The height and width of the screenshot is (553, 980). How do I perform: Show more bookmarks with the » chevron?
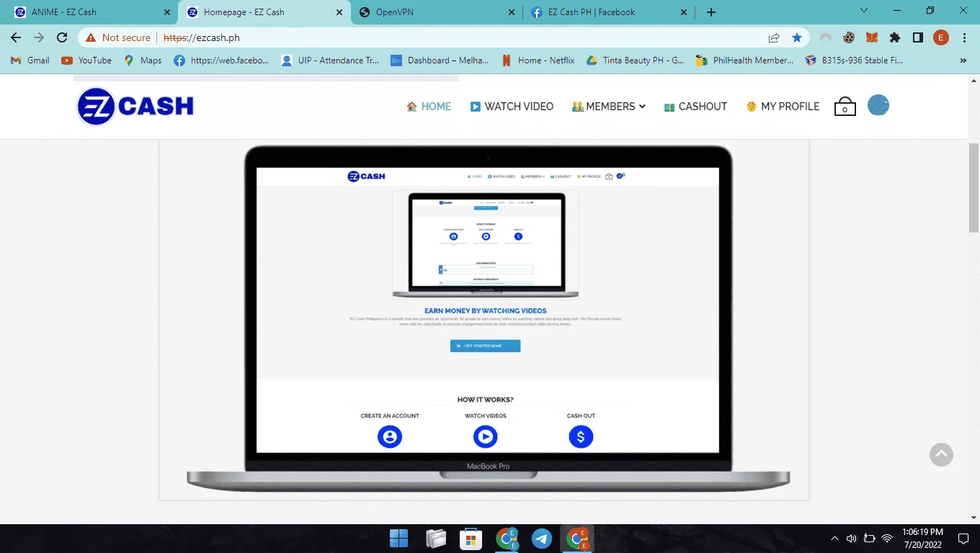tap(963, 60)
